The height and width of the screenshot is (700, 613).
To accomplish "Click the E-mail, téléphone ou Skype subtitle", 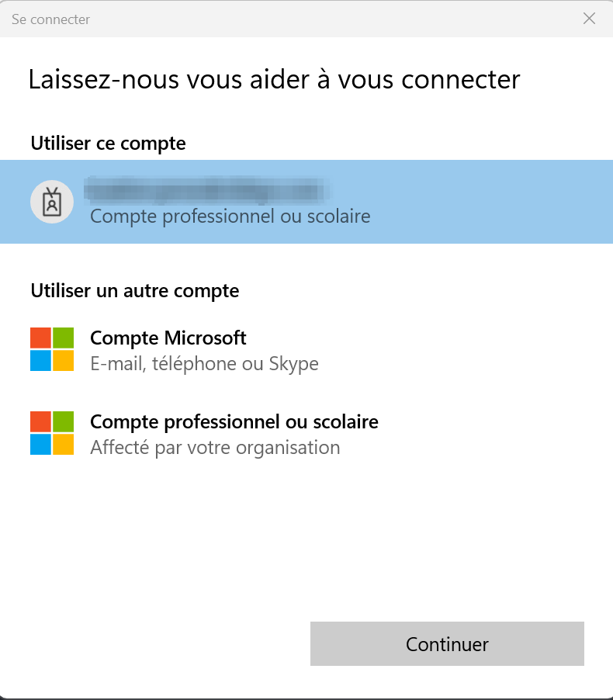I will [x=204, y=363].
